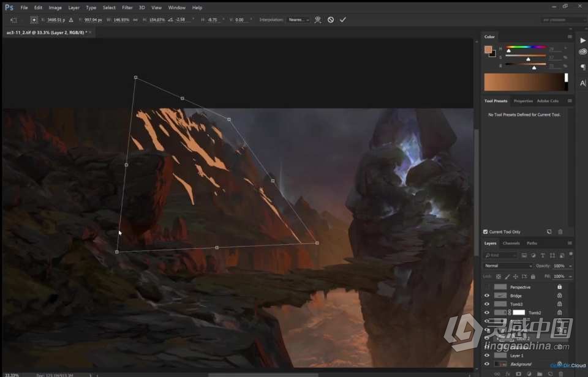
Task: Delete tool preset trash icon
Action: pos(560,232)
